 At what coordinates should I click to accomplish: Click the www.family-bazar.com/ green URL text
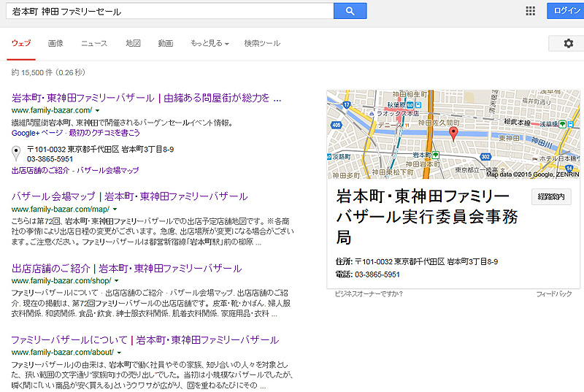click(x=52, y=110)
